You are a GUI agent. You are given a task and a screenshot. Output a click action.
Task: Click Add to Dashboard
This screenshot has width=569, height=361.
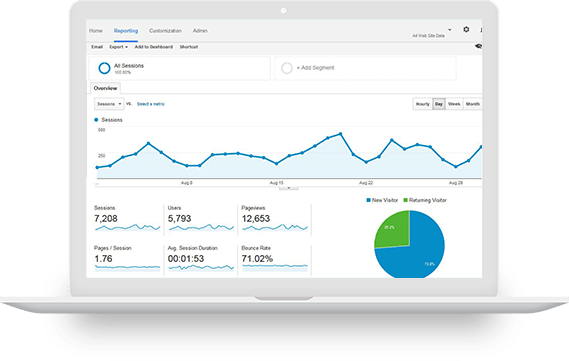(153, 47)
